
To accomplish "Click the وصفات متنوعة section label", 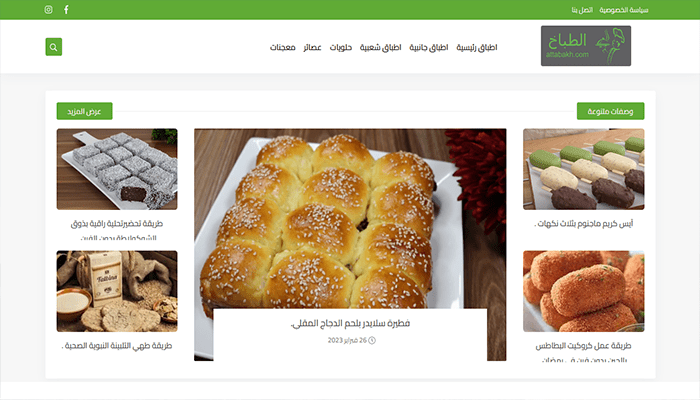I will tap(610, 111).
